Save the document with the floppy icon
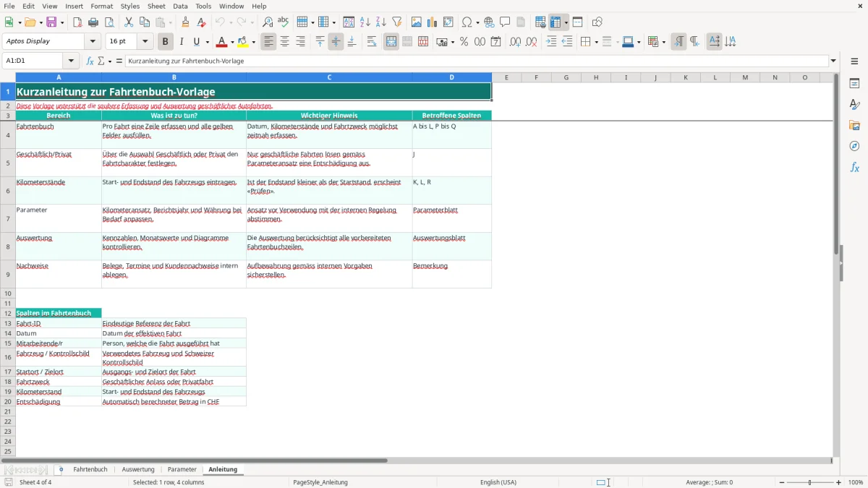This screenshot has width=868, height=488. [51, 22]
